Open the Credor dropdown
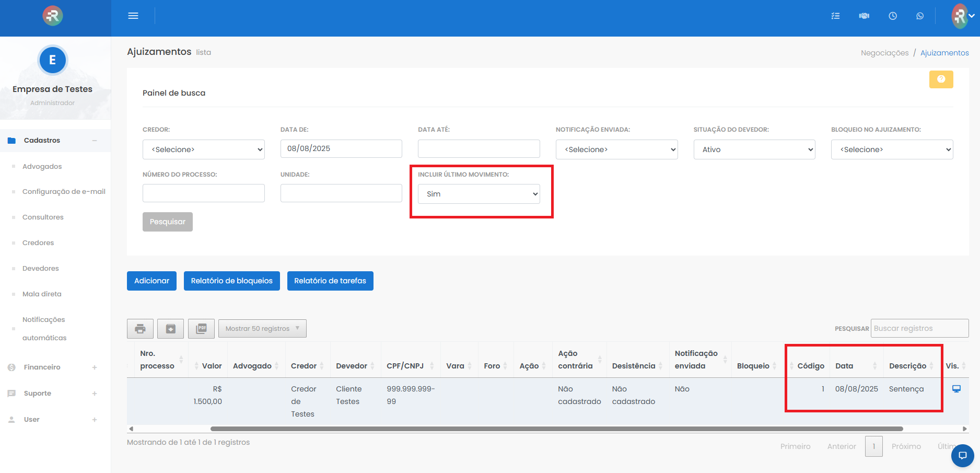This screenshot has height=473, width=980. tap(203, 149)
